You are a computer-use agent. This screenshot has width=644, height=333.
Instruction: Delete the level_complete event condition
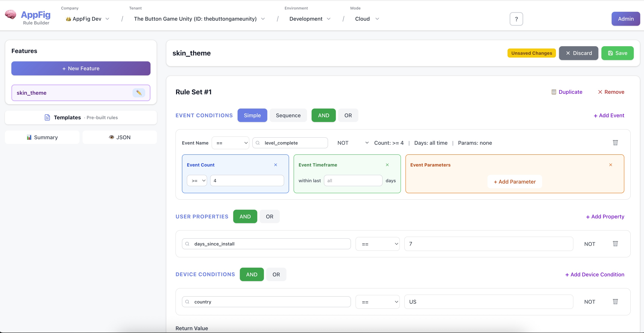pos(615,143)
